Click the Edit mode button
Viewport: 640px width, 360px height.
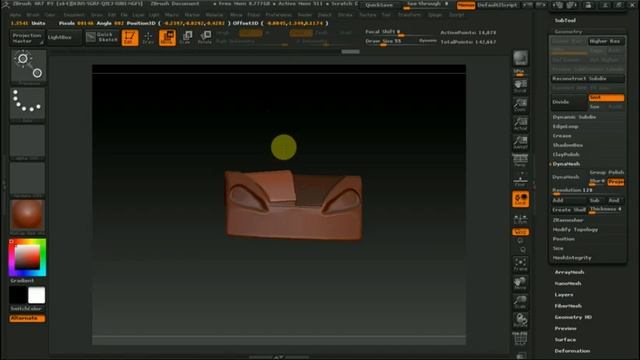(130, 38)
